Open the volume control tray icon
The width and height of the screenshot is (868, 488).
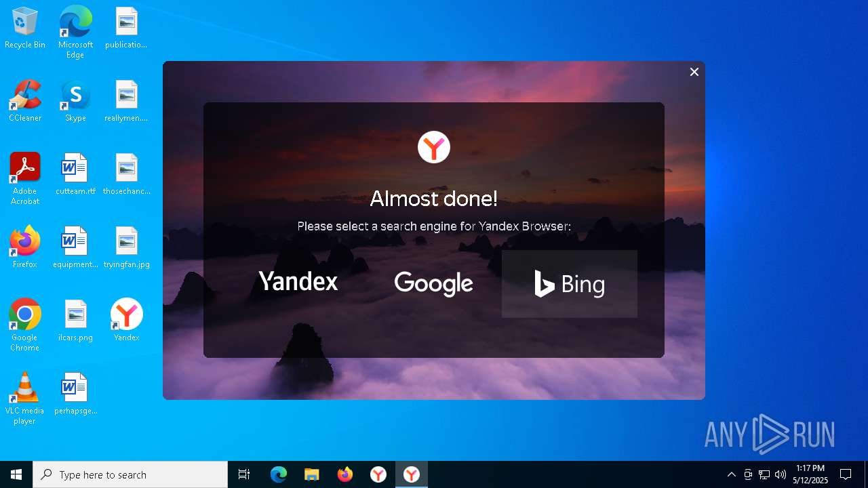781,474
